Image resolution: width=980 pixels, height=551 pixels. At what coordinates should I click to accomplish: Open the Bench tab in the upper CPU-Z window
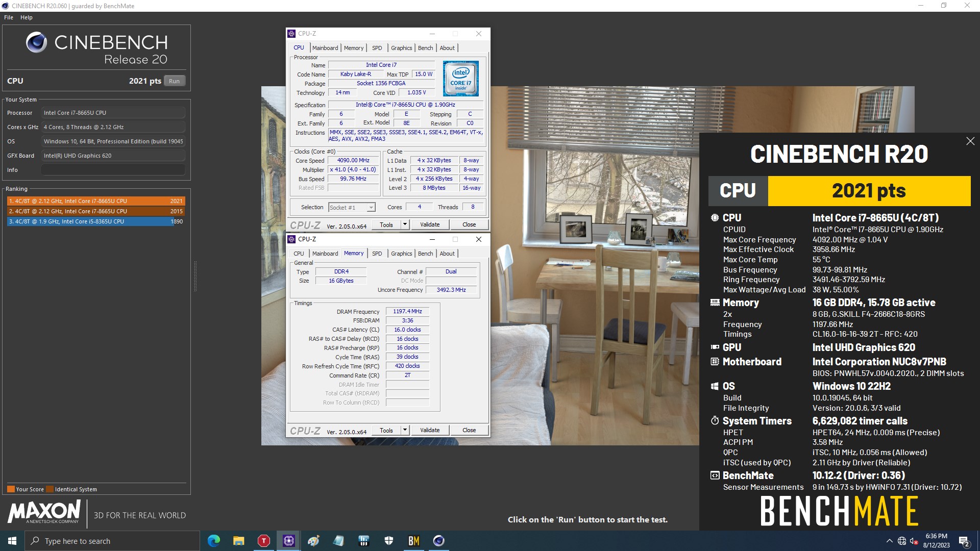(x=425, y=48)
